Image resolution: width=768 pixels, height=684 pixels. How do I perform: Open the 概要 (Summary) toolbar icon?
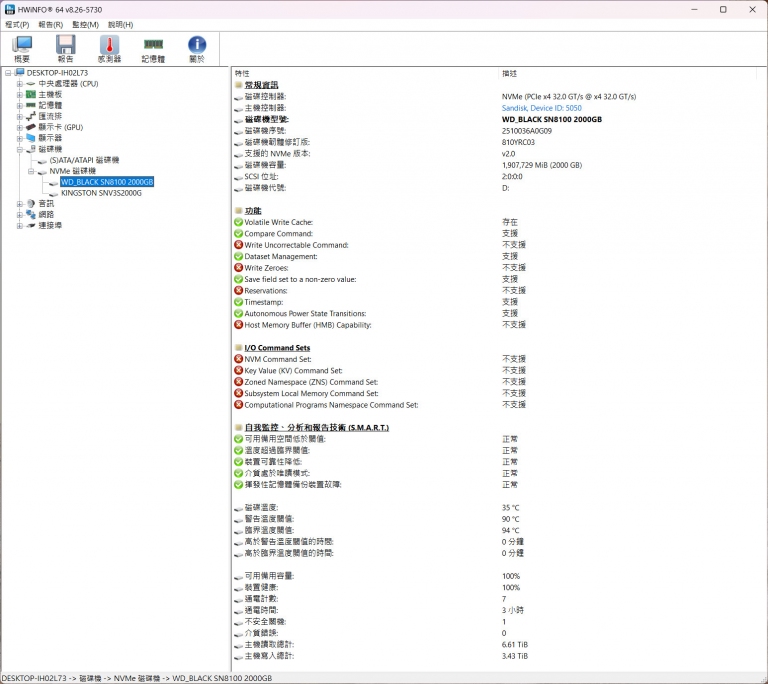coord(22,49)
